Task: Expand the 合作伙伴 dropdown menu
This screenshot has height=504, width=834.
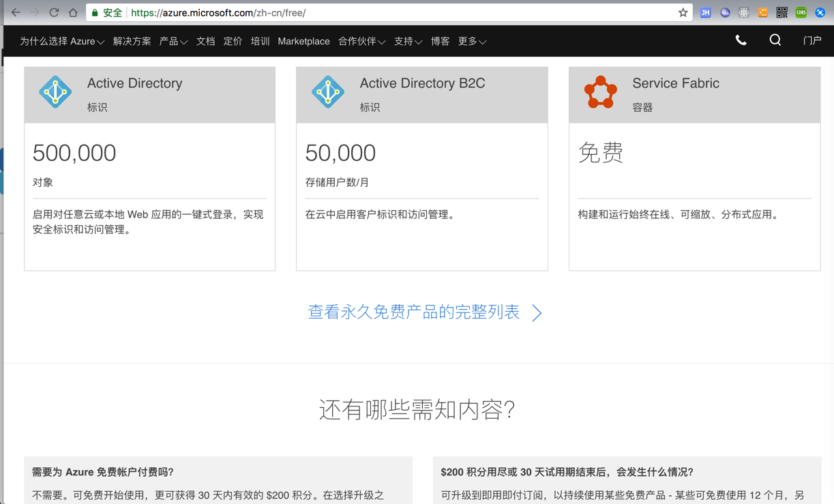Action: click(x=362, y=42)
